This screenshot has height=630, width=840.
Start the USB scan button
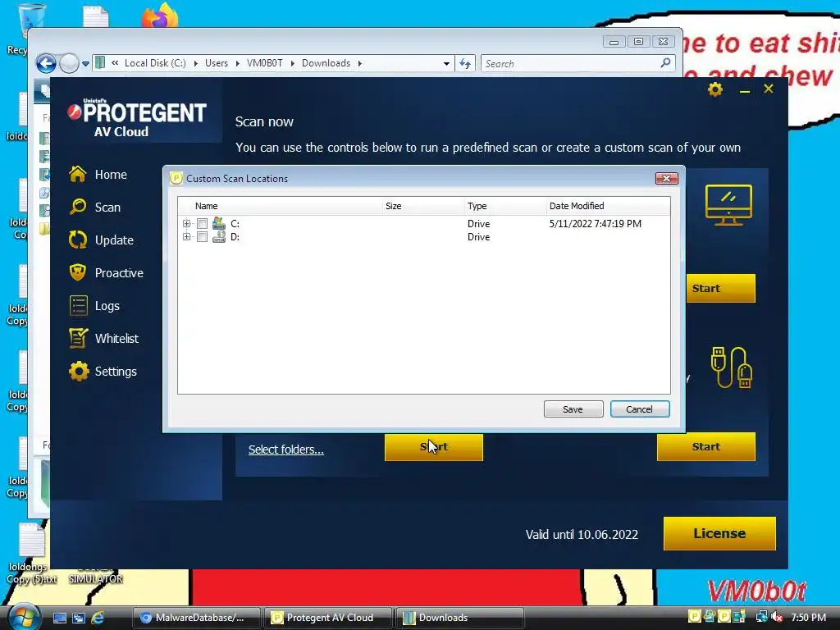[x=706, y=447]
